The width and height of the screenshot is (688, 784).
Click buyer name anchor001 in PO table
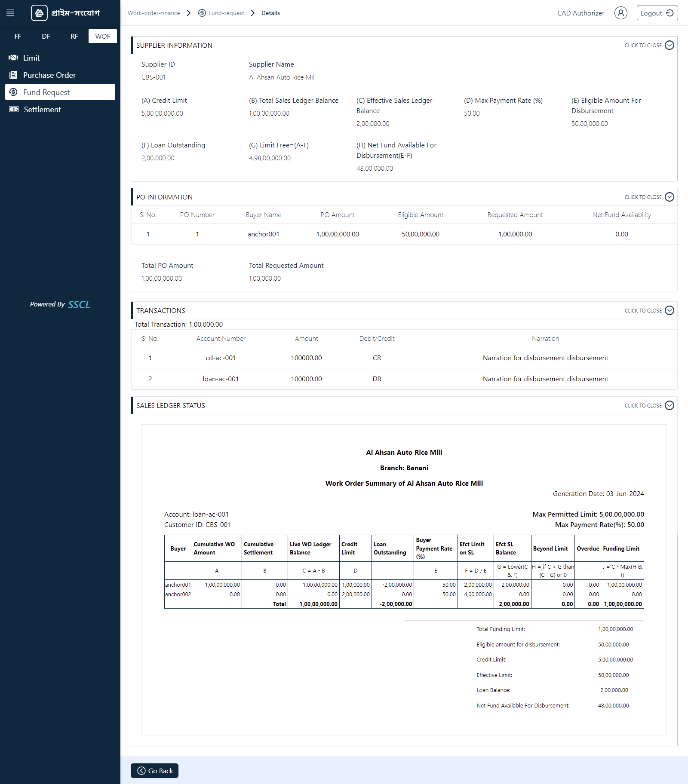point(263,234)
